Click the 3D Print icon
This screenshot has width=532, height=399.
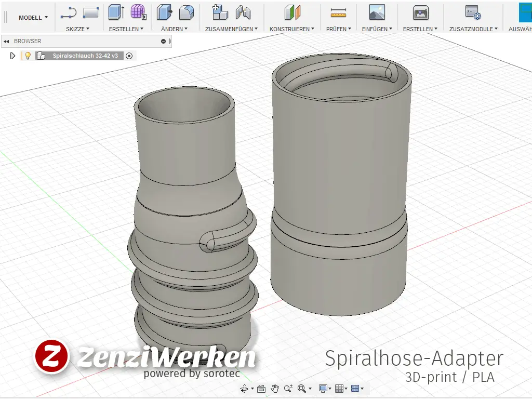pyautogui.click(x=420, y=12)
